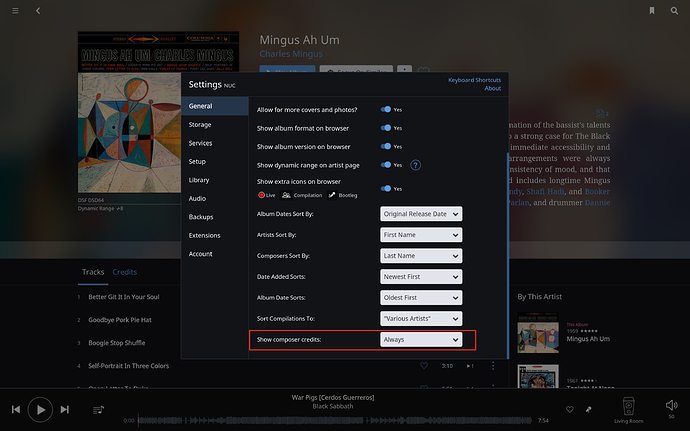Screen dimensions: 690x431
Task: Select track Boogie Stop Shuffle
Action: coord(117,343)
